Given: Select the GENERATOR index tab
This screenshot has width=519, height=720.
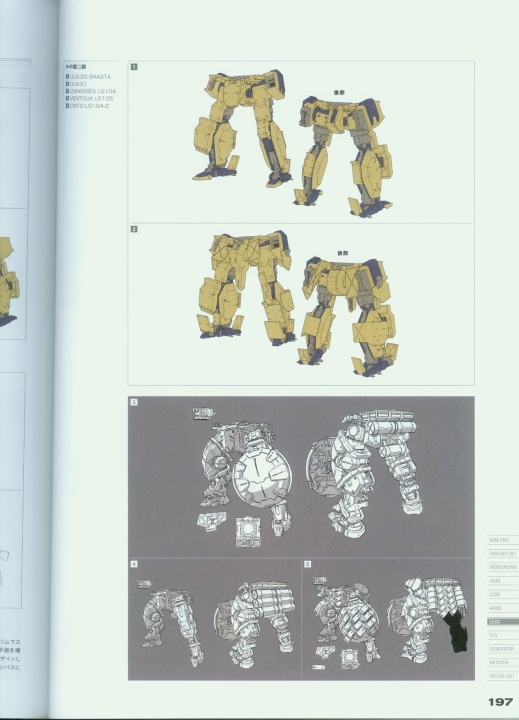Looking at the screenshot, I should tap(502, 649).
